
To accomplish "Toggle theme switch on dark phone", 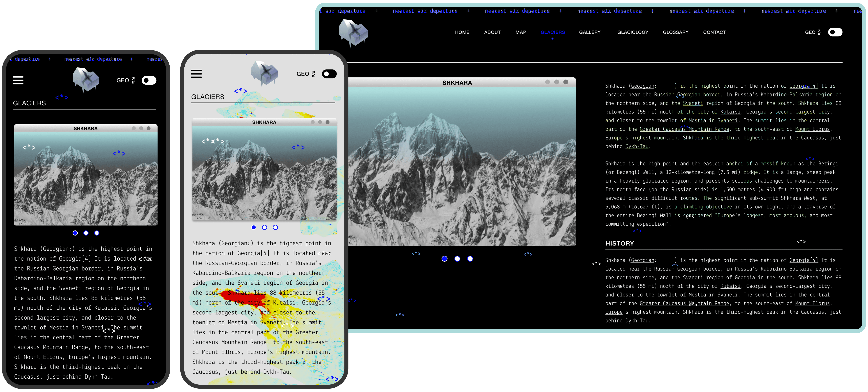I will 149,81.
